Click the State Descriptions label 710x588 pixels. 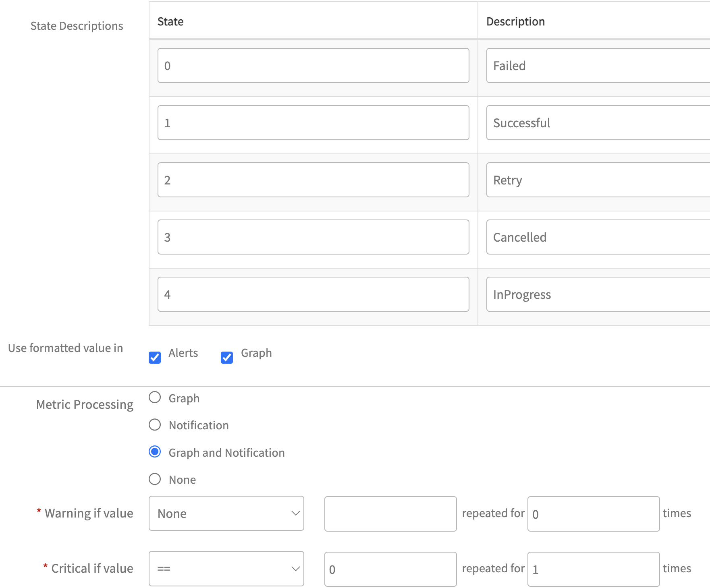click(77, 26)
